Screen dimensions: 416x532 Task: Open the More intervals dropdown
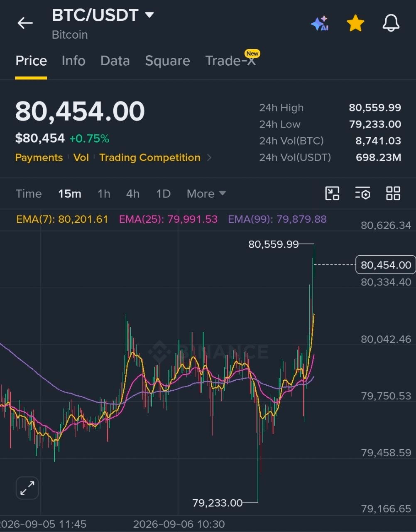pos(206,194)
